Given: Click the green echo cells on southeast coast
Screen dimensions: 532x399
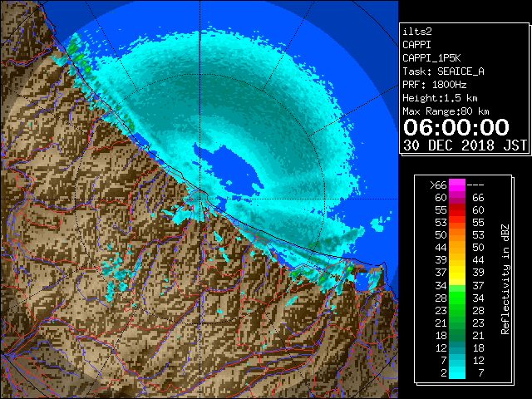Looking at the screenshot, I should [323, 272].
